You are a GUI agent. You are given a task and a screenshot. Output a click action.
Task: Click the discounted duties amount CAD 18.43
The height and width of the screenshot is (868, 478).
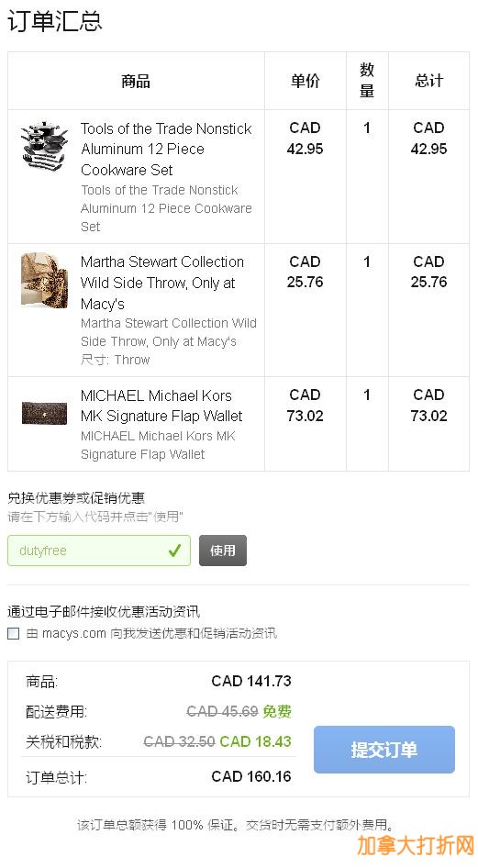[255, 741]
